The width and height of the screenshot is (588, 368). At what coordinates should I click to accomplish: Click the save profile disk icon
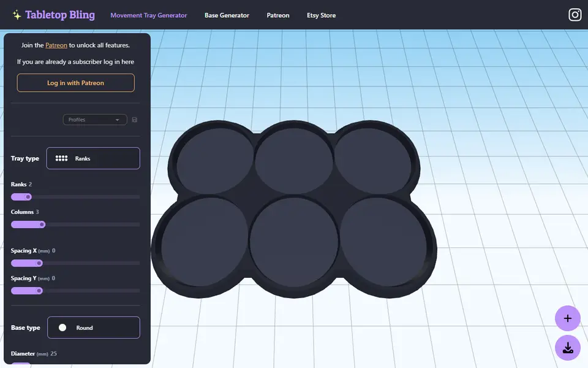[x=134, y=120]
